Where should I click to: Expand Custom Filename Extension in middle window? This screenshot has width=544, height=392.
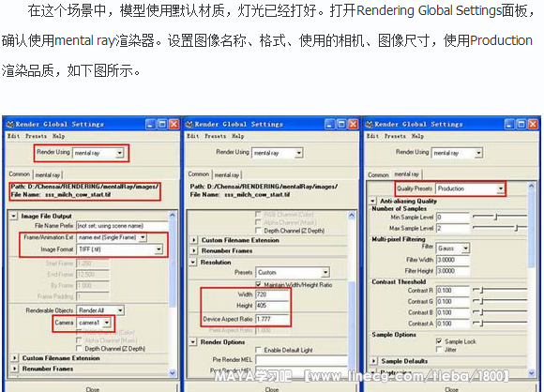[x=193, y=240]
